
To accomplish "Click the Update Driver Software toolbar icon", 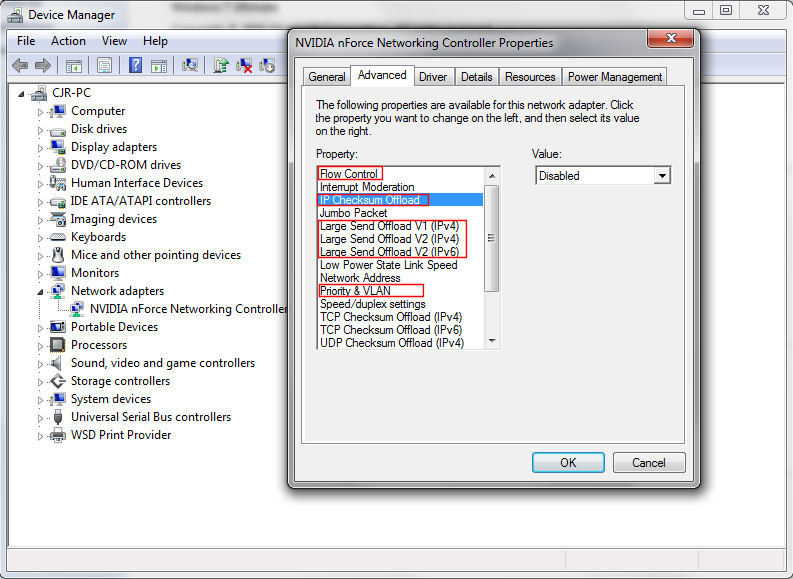I will [x=221, y=65].
